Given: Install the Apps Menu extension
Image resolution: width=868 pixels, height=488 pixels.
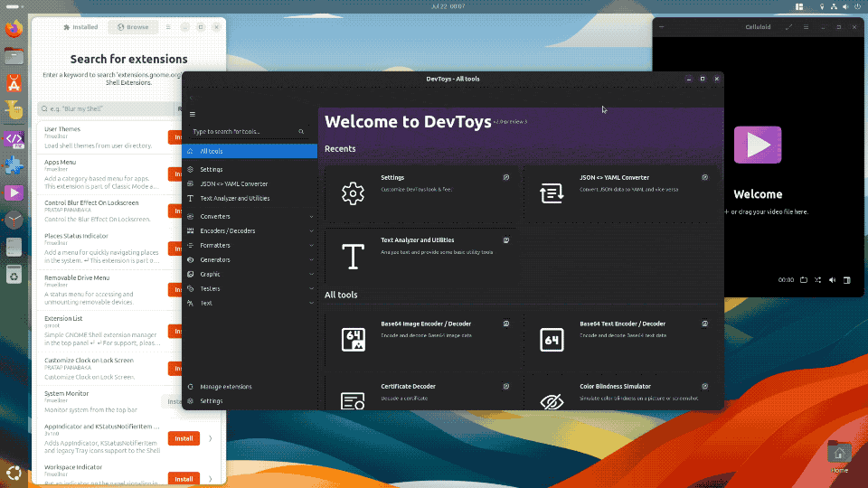Looking at the screenshot, I should point(175,174).
